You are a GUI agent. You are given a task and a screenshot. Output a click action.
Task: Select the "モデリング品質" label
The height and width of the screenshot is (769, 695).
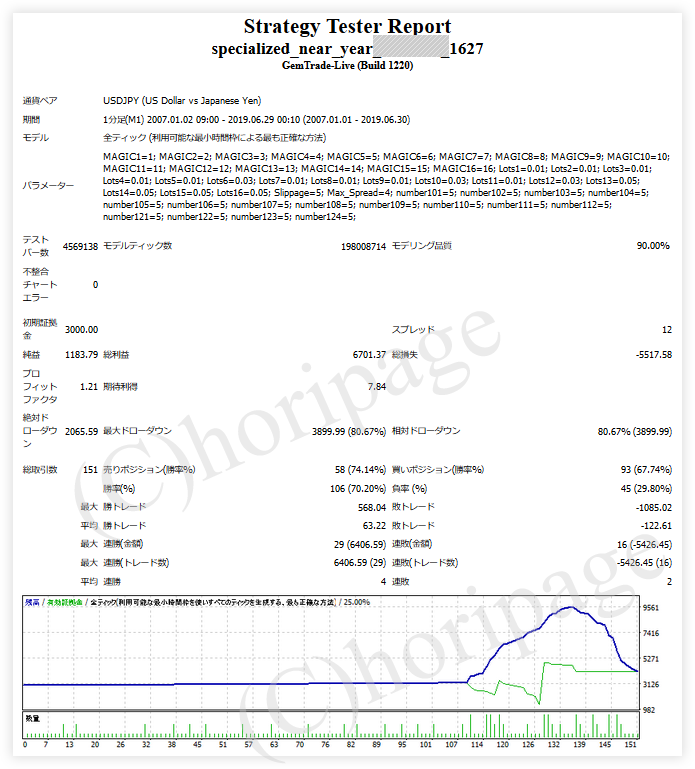click(x=422, y=246)
